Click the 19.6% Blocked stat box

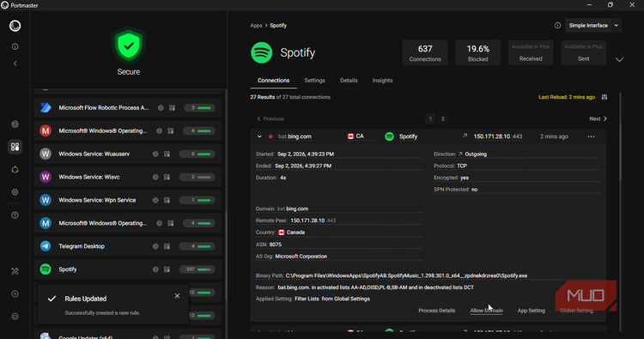pyautogui.click(x=478, y=52)
